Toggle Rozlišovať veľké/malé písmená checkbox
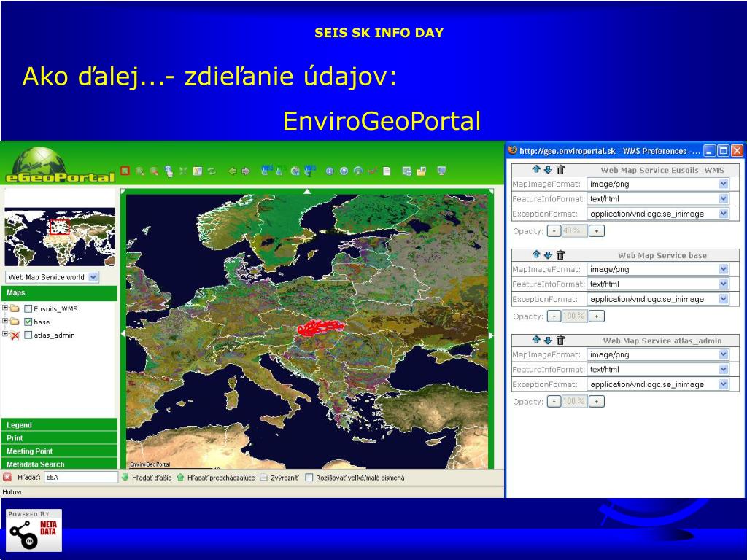 309,477
